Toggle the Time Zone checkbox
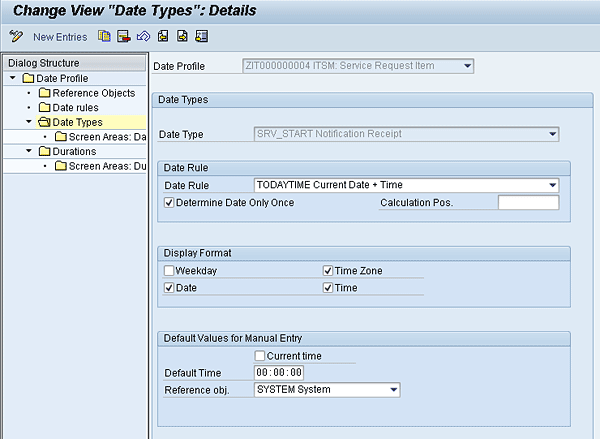 328,271
